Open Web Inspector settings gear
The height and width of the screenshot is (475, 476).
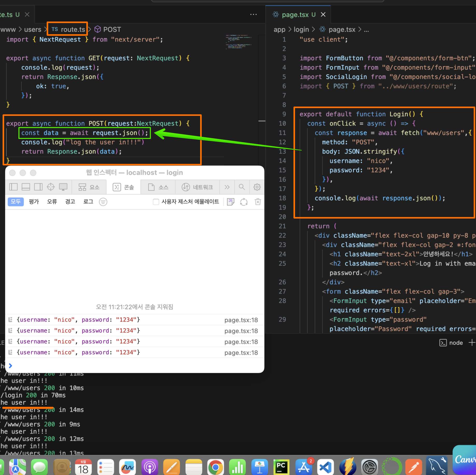(257, 187)
